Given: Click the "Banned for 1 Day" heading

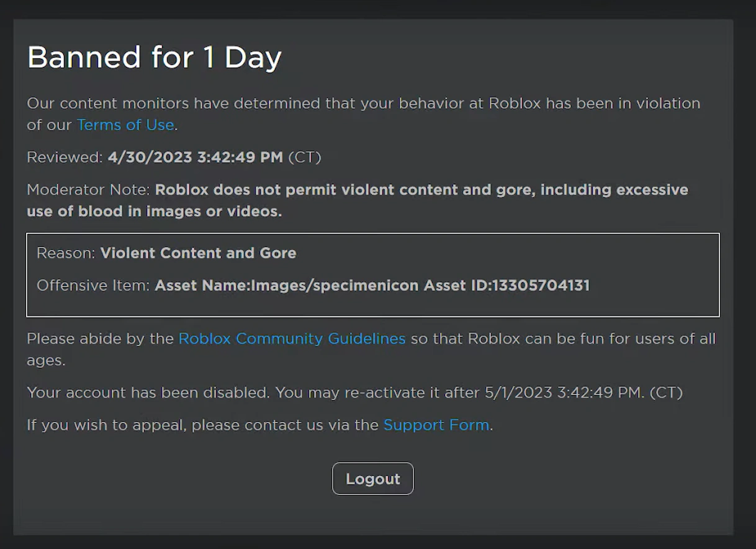Looking at the screenshot, I should [155, 58].
